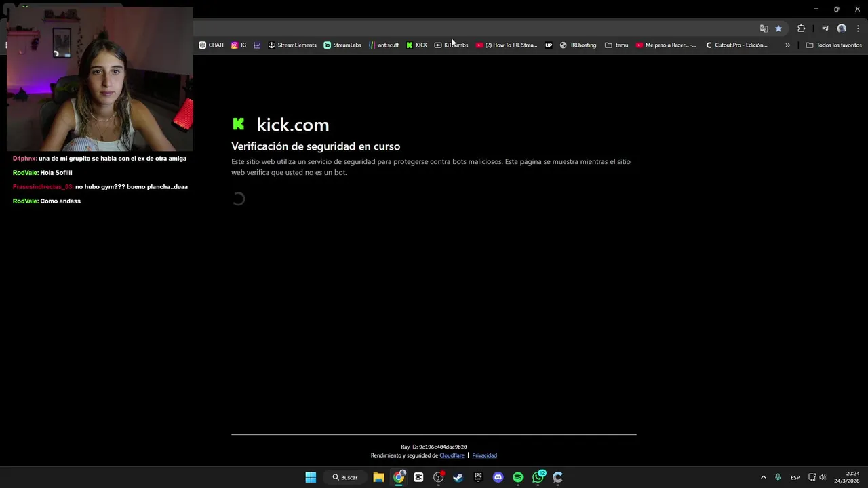This screenshot has width=868, height=488.
Task: Open the KiThumbs bookmark
Action: point(451,45)
